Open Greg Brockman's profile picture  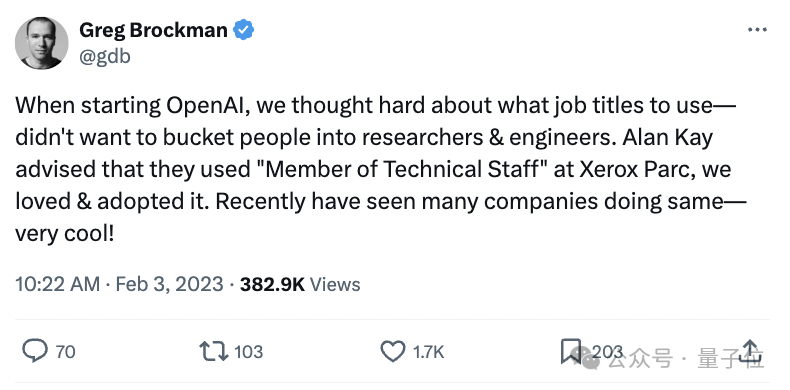[41, 43]
